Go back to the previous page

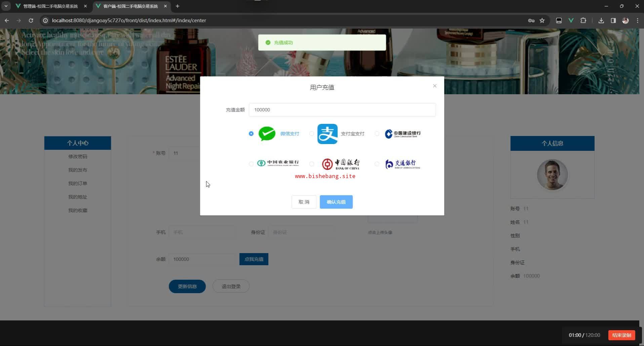[x=7, y=21]
